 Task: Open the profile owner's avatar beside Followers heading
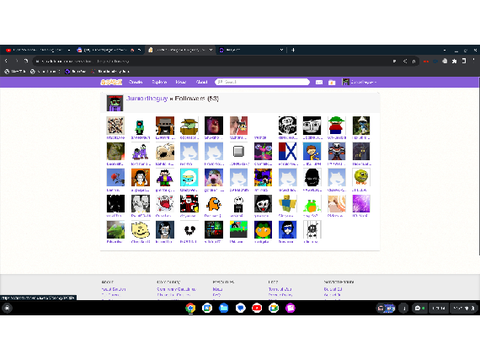pos(115,103)
